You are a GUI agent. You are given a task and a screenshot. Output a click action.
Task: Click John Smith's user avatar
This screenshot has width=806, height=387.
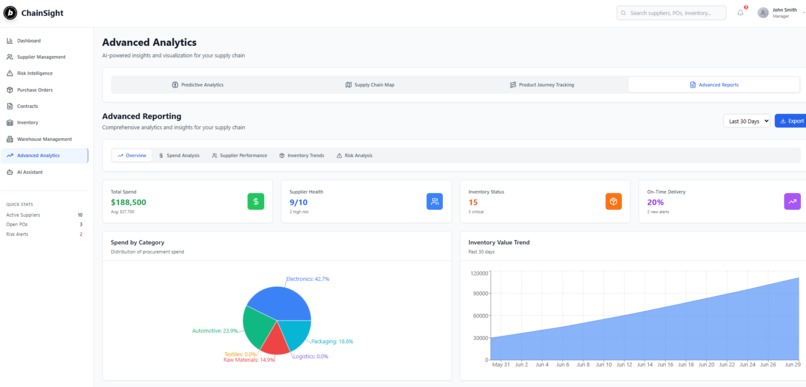click(x=763, y=13)
